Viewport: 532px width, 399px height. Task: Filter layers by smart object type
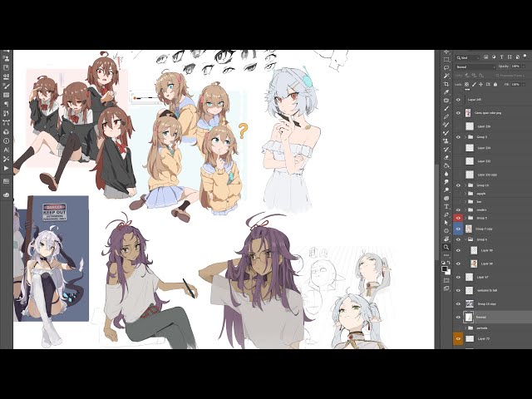[517, 57]
